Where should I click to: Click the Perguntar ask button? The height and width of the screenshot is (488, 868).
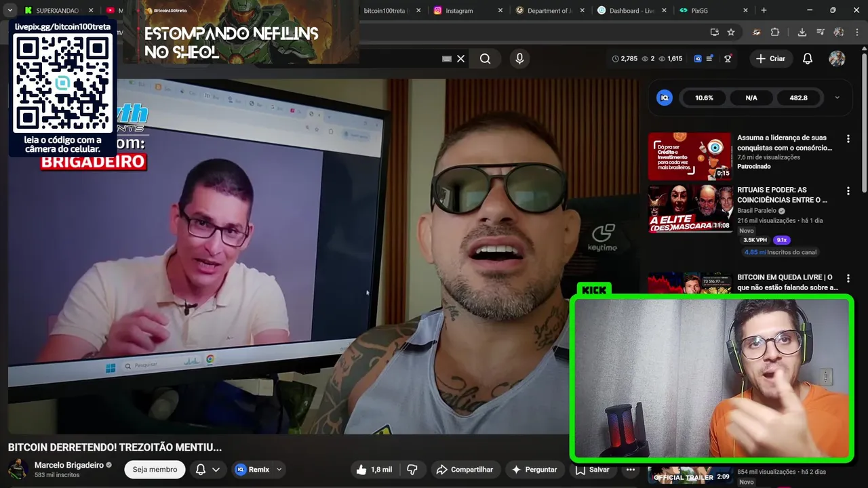tap(534, 469)
